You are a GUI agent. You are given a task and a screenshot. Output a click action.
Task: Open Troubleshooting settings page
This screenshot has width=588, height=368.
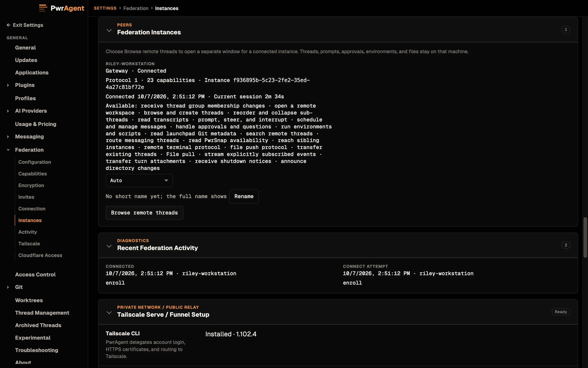[37, 350]
